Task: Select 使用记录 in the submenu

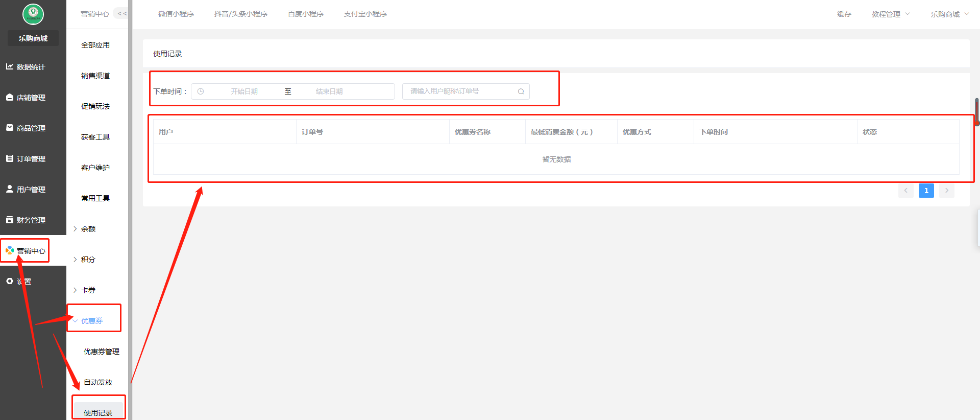Action: tap(98, 412)
